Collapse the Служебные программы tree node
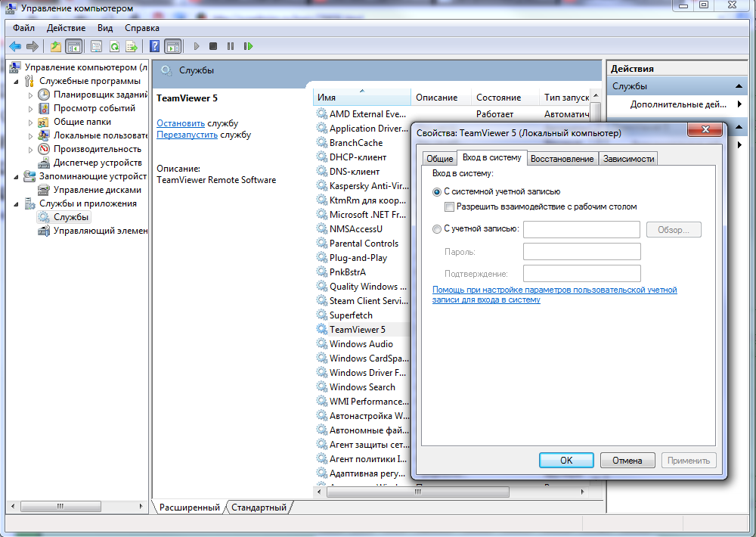Viewport: 756px width, 537px height. point(16,81)
